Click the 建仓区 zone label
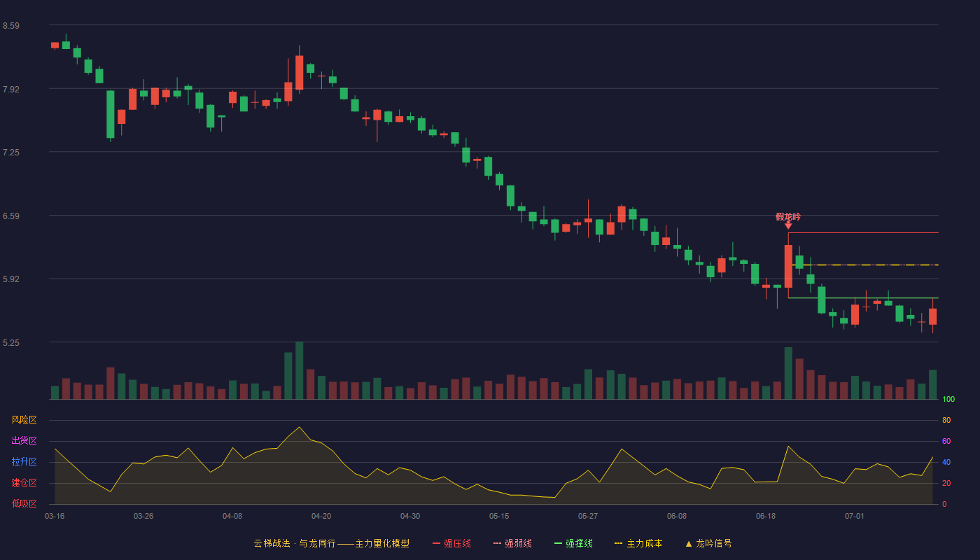 pos(24,483)
